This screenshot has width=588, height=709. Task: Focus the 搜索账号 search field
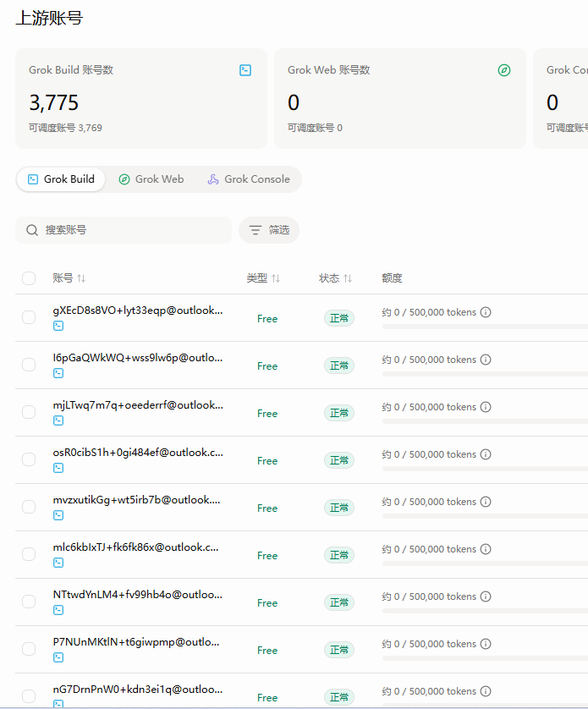(124, 230)
